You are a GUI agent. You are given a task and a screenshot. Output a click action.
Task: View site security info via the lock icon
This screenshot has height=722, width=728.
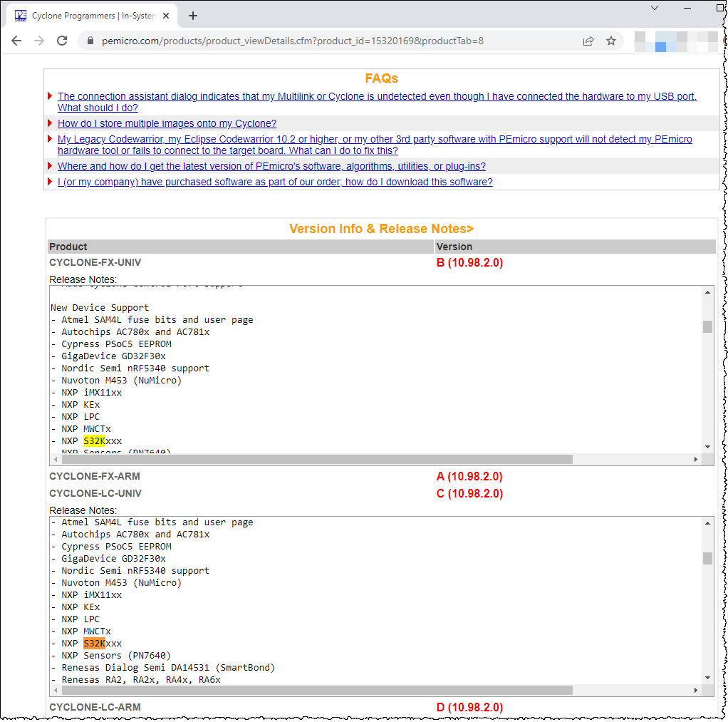[89, 41]
